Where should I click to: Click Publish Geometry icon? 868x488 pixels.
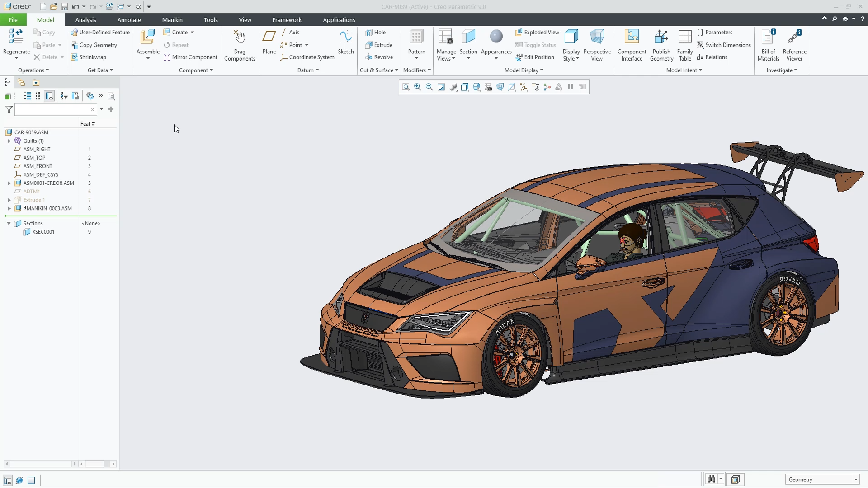(661, 37)
